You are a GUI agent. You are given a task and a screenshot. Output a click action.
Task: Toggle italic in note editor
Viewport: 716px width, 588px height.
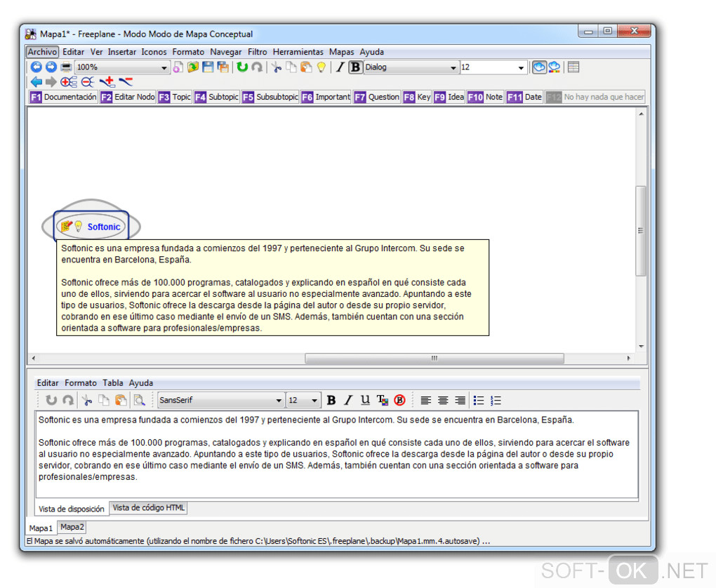coord(348,401)
